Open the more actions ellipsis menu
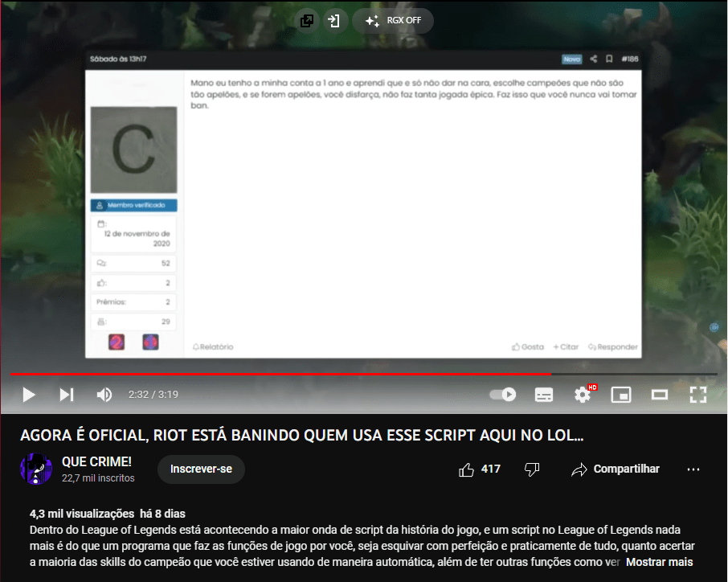The height and width of the screenshot is (582, 728). (693, 469)
